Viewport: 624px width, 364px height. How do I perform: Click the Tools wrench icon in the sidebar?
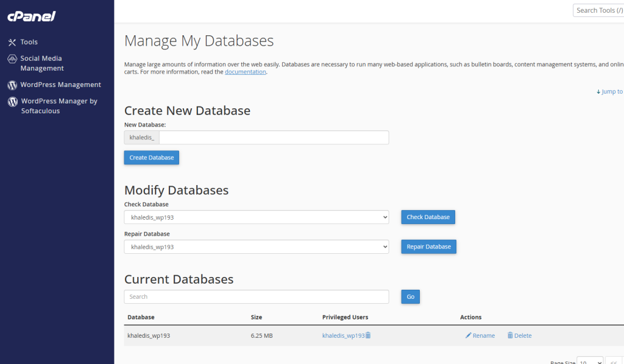coord(12,42)
